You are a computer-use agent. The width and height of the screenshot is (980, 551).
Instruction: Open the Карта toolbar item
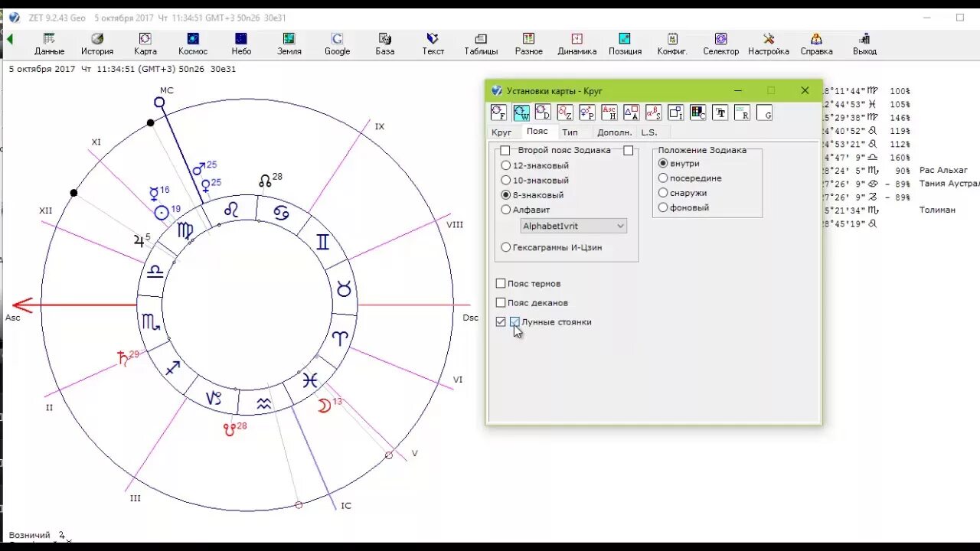[x=145, y=44]
